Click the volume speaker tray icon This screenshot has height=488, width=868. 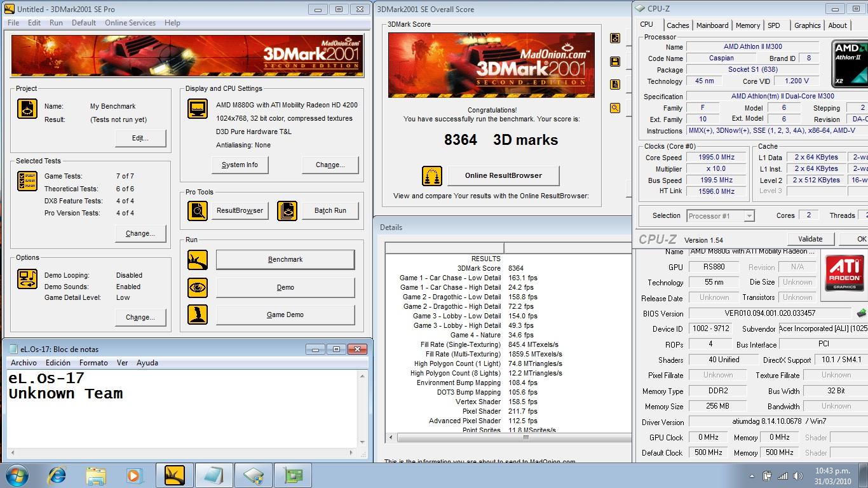(x=798, y=476)
